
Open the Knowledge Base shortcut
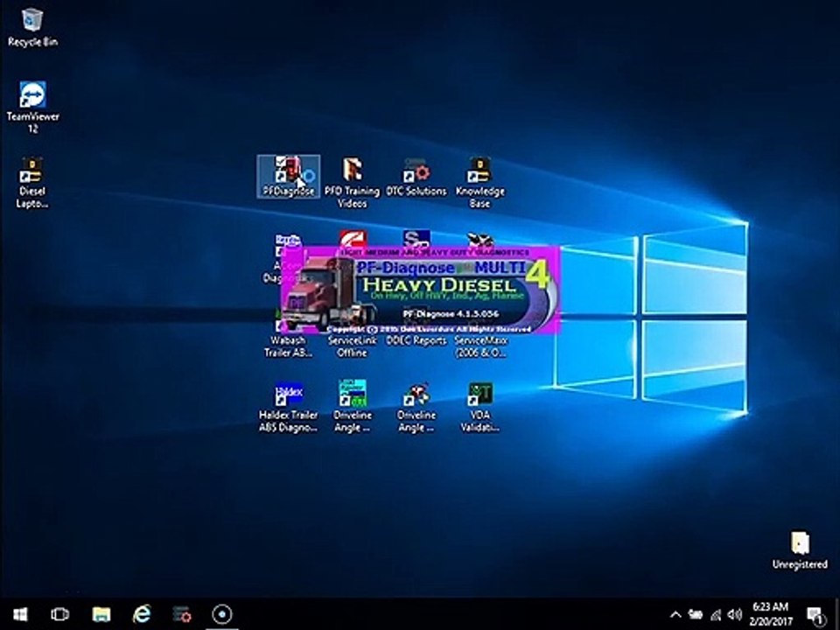click(x=480, y=182)
